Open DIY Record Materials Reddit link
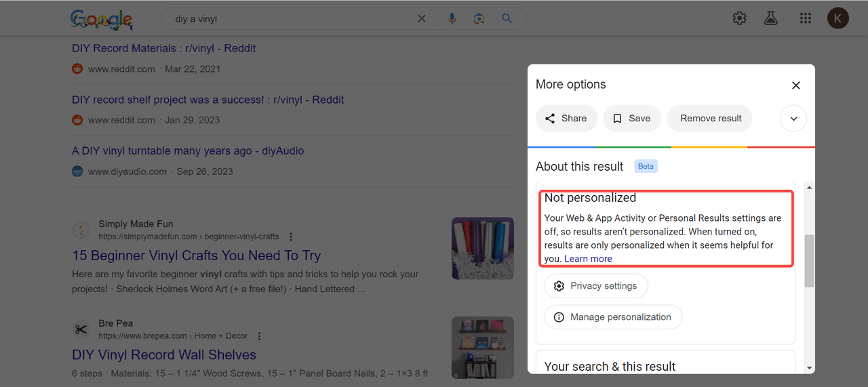The width and height of the screenshot is (868, 387). click(x=163, y=48)
